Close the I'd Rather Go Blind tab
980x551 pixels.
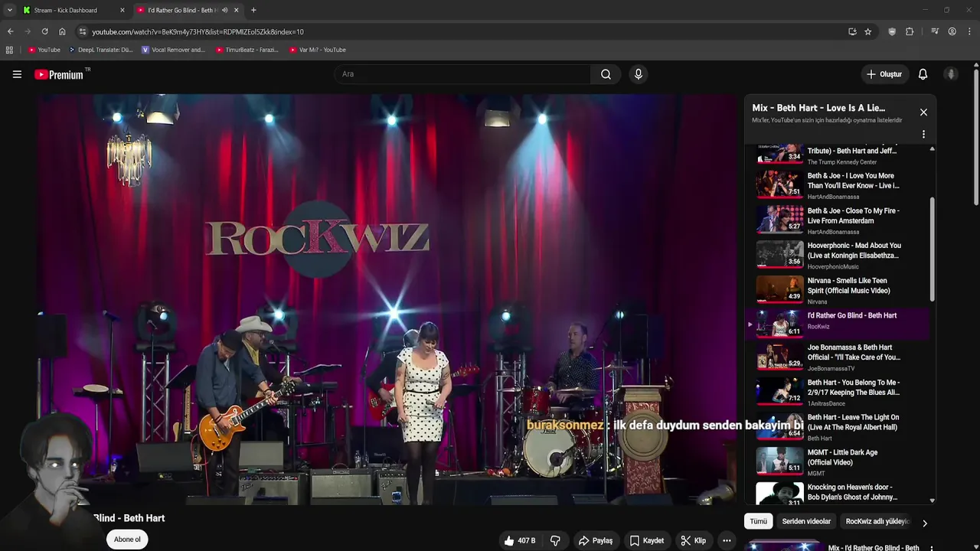237,10
